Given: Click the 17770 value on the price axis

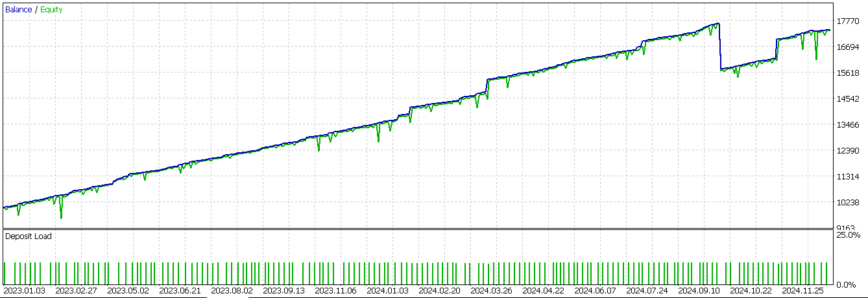Looking at the screenshot, I should (848, 21).
